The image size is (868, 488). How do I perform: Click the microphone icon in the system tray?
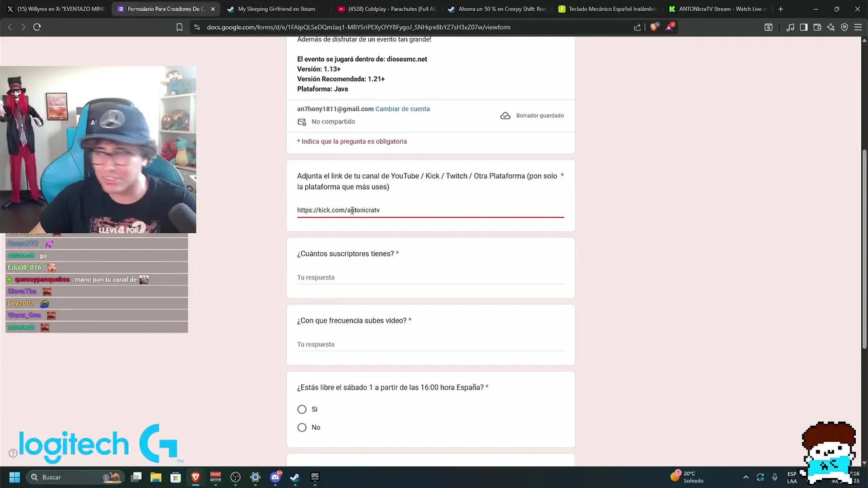click(774, 477)
